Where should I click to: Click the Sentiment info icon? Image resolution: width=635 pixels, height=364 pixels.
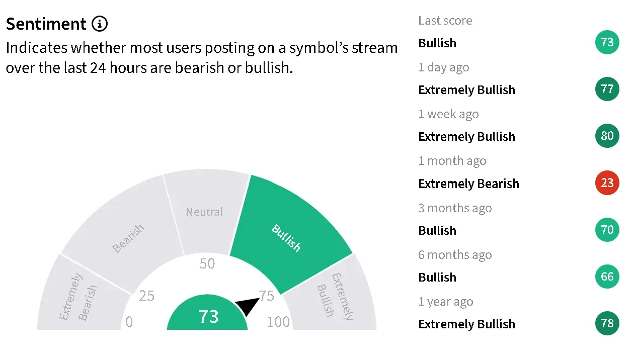coord(100,24)
